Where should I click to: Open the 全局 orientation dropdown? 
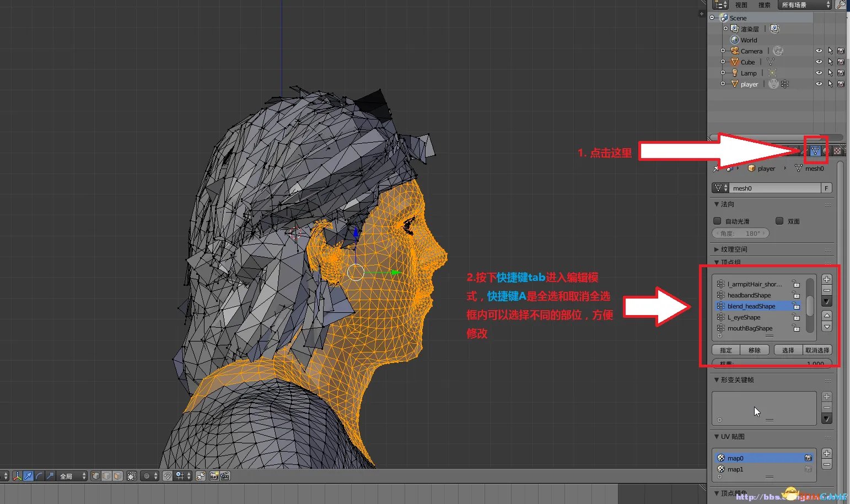[x=73, y=476]
